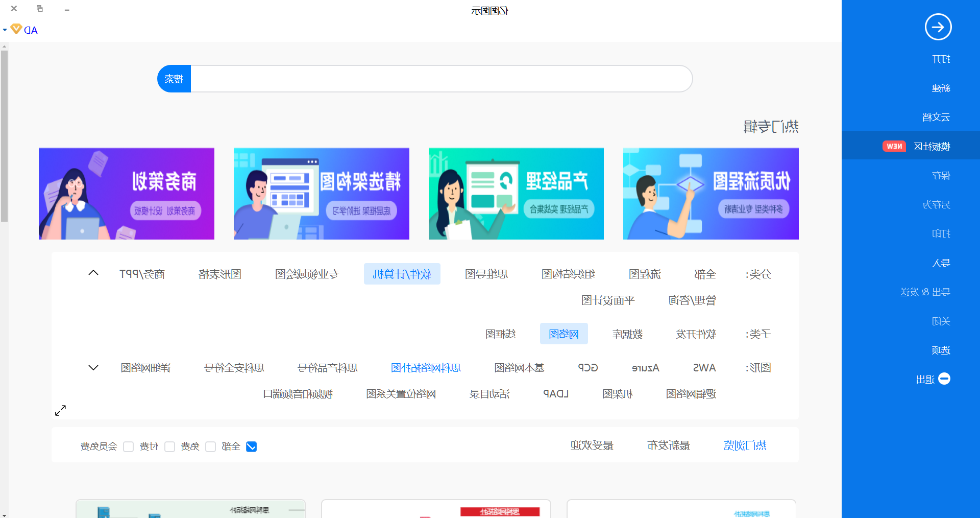
Task: Select the 全部 category in 分类 row
Action: tap(705, 274)
